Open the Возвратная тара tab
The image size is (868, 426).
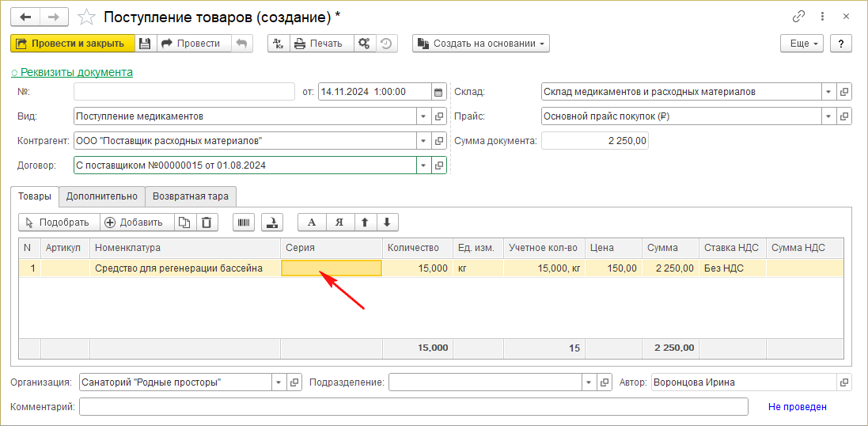coord(191,196)
